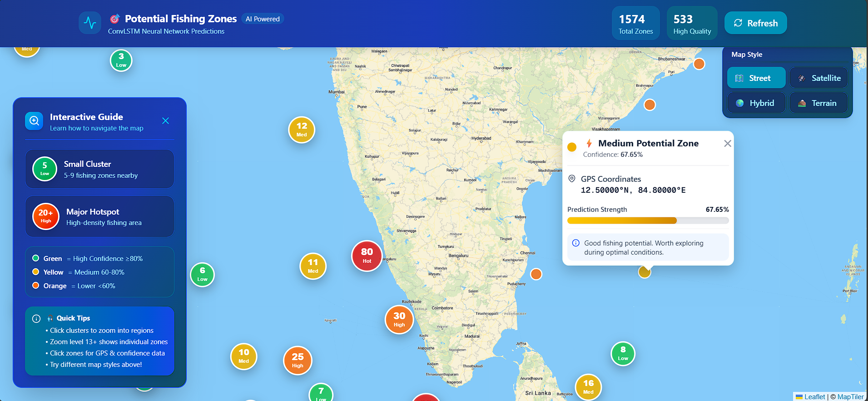Select the 12 Med cluster marker
This screenshot has width=868, height=401.
coord(302,130)
